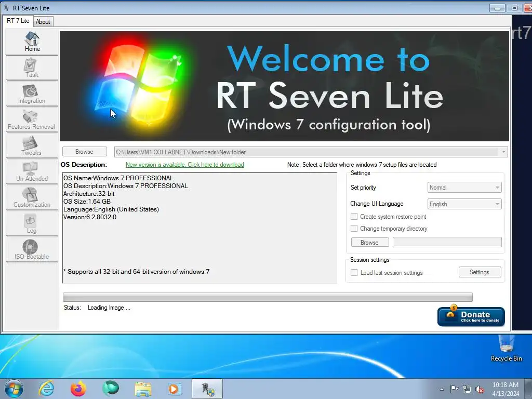Click the New version is available link
Viewport: 532px width, 399px height.
pyautogui.click(x=184, y=165)
